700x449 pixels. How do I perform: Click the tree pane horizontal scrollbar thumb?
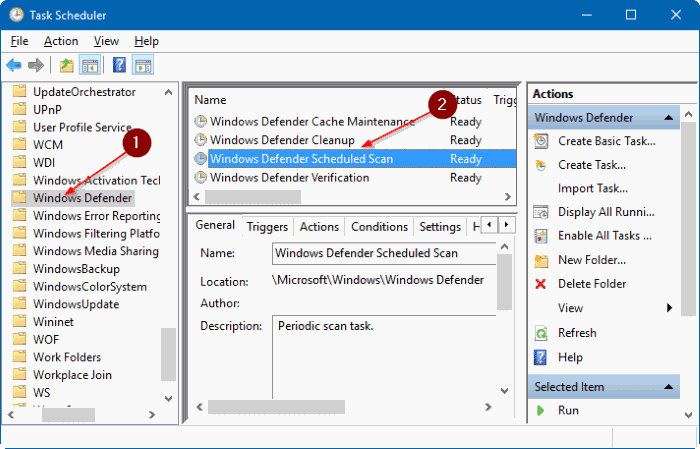68,415
